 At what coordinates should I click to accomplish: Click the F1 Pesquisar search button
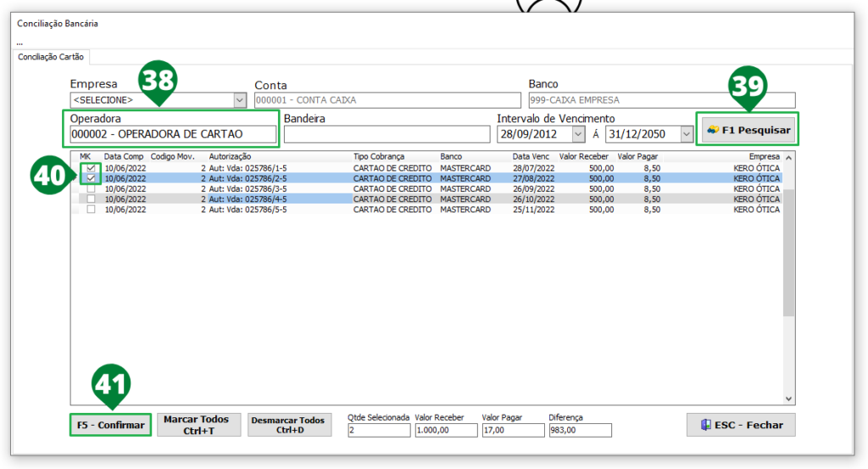coord(748,130)
